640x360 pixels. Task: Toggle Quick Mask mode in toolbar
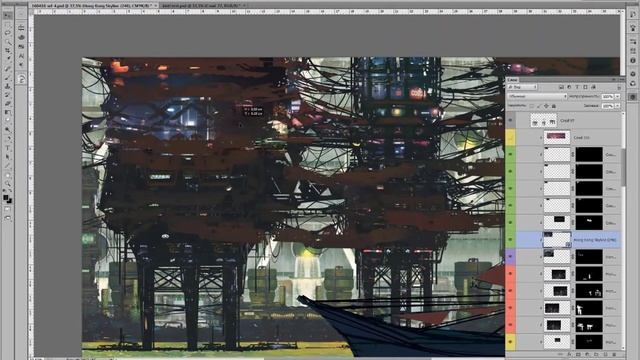[x=8, y=209]
